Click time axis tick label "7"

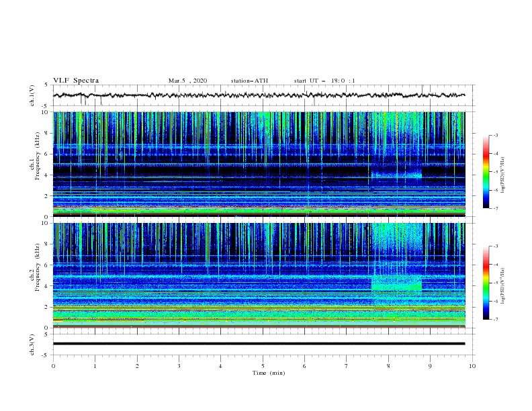coord(347,366)
